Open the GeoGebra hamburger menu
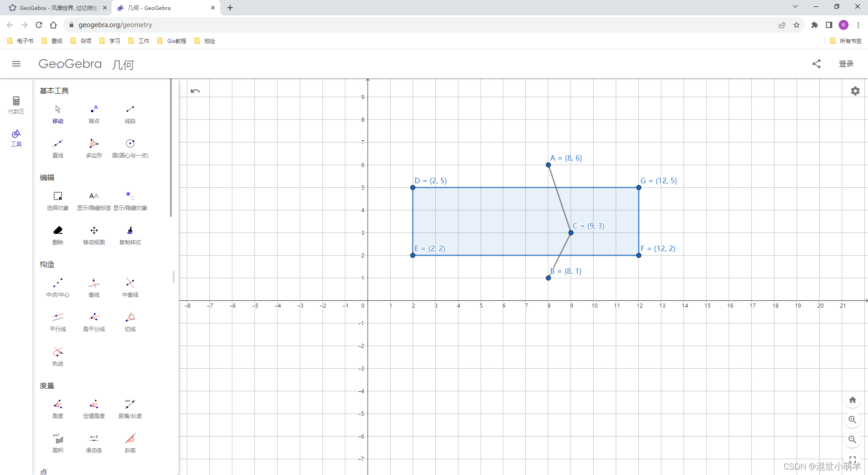Screen dimensions: 868x475 [x=16, y=64]
